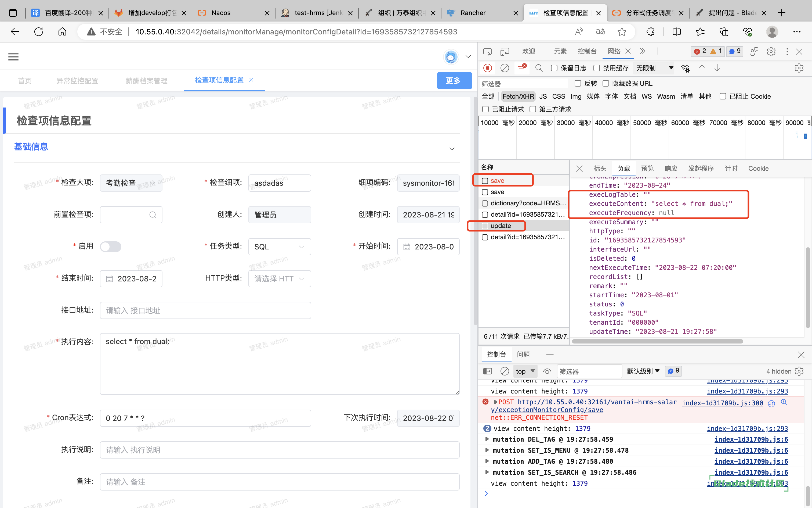Check 已阻止 Cookie checkbox
This screenshot has width=812, height=508.
click(x=723, y=96)
